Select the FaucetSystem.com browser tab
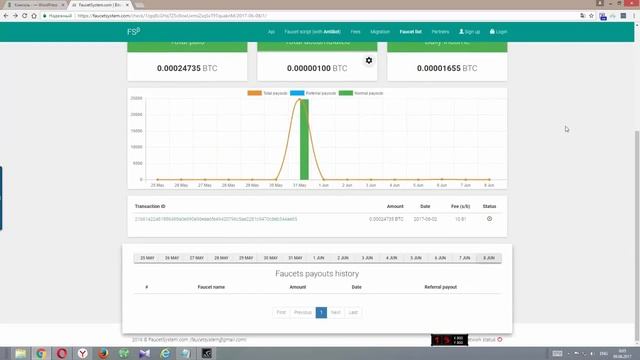The image size is (640, 360). click(100, 5)
